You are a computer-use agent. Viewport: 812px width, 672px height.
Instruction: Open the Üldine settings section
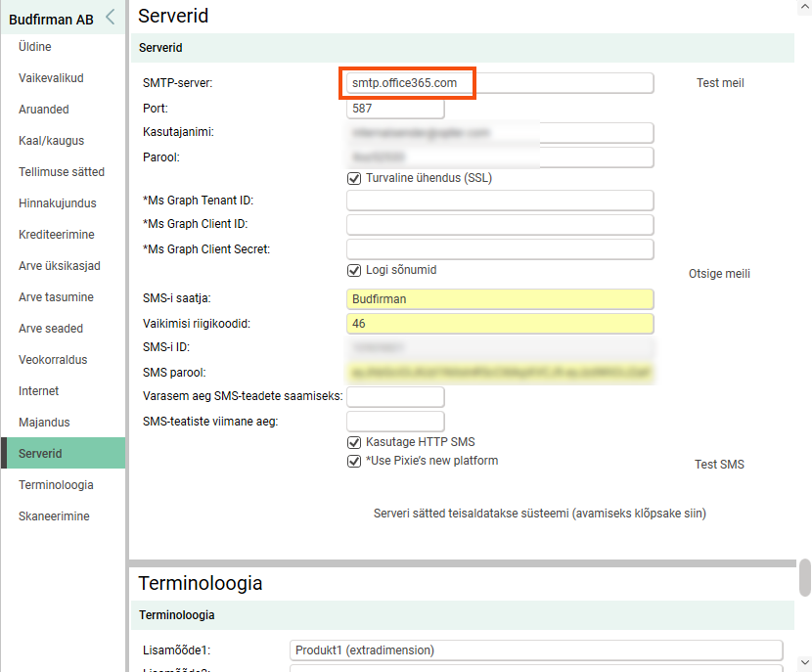35,47
